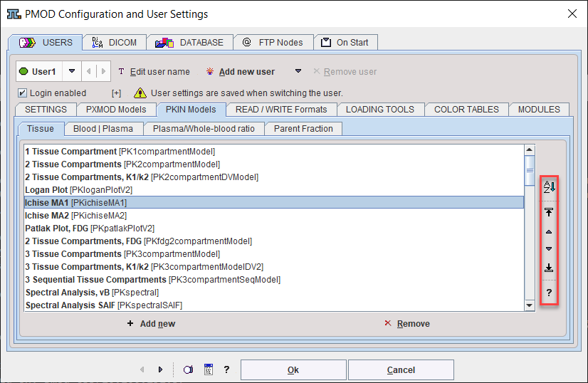The width and height of the screenshot is (588, 383).
Task: Select Ichise MA2 model row
Action: pos(274,215)
